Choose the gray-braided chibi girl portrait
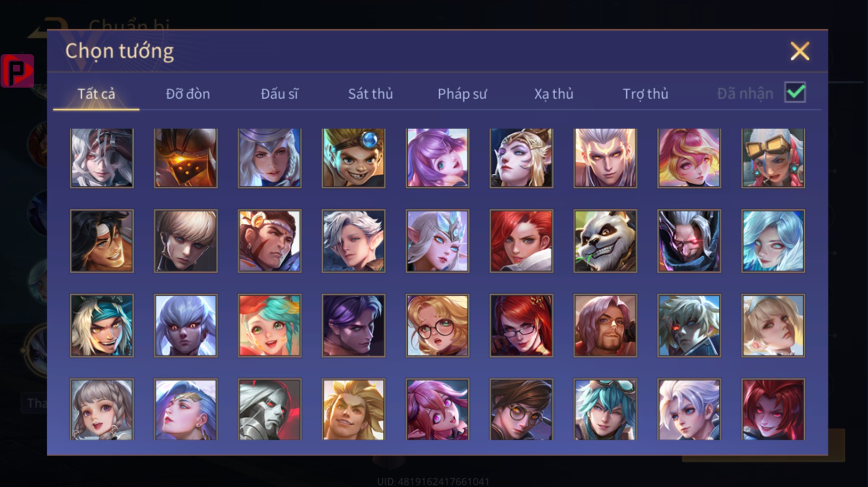The image size is (868, 487). pyautogui.click(x=102, y=410)
